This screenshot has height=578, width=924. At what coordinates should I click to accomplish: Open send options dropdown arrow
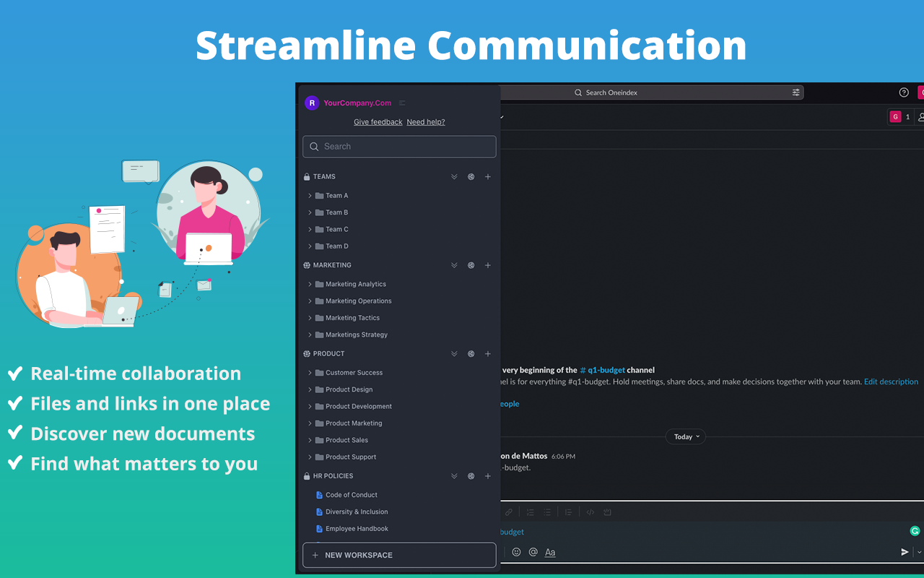point(919,552)
